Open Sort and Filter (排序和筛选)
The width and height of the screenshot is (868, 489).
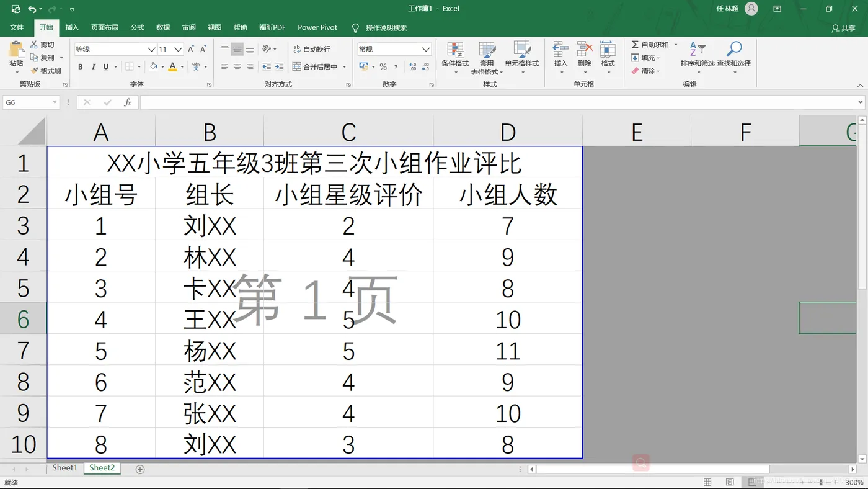[x=697, y=58]
